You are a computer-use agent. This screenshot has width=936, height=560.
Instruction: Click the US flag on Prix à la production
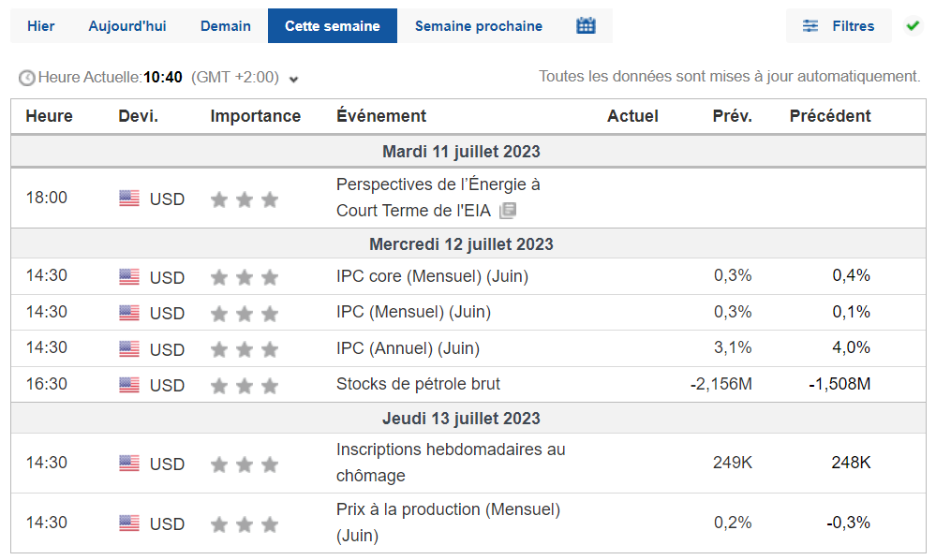pyautogui.click(x=129, y=523)
